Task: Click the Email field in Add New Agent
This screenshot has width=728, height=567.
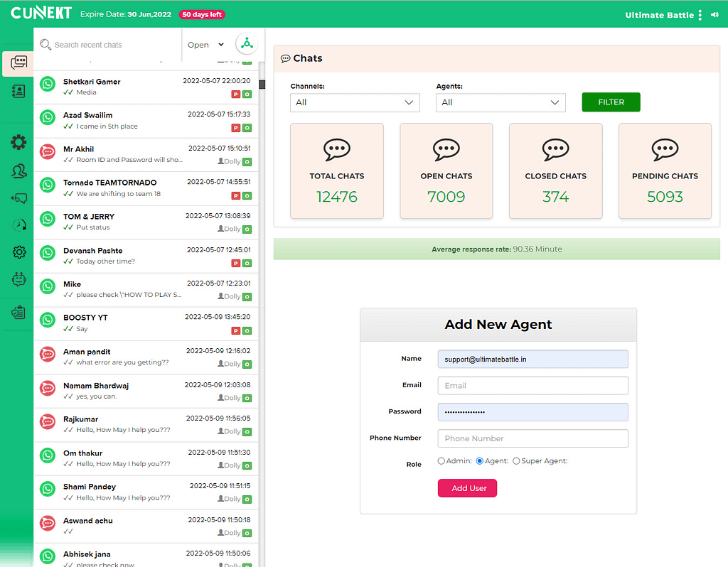Action: click(x=532, y=385)
